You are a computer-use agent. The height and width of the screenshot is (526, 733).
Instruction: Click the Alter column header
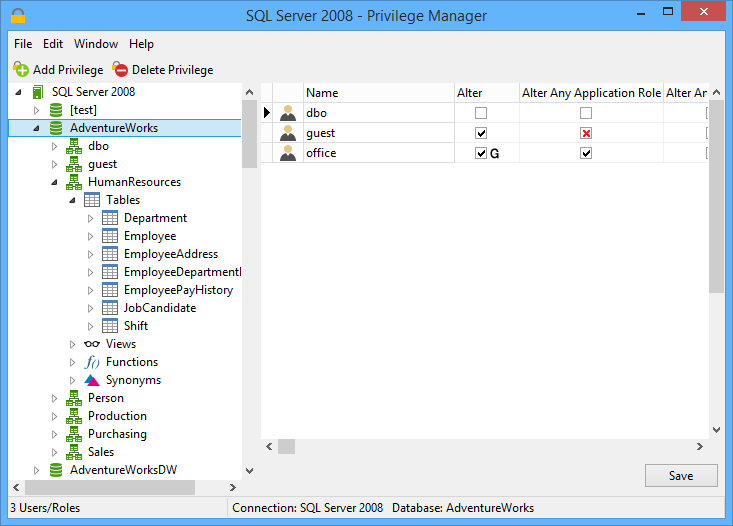tap(487, 93)
